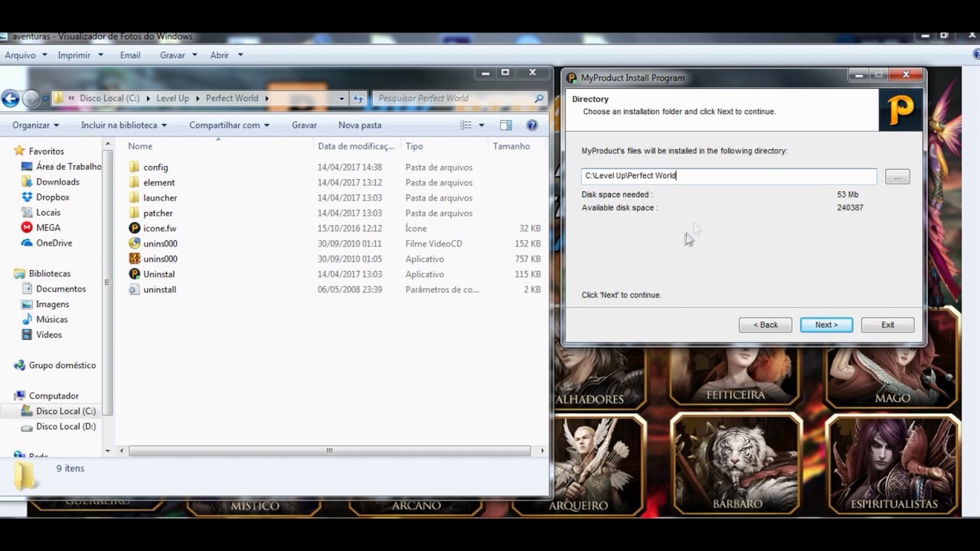This screenshot has width=980, height=551.
Task: Click Next in the installer
Action: (826, 324)
